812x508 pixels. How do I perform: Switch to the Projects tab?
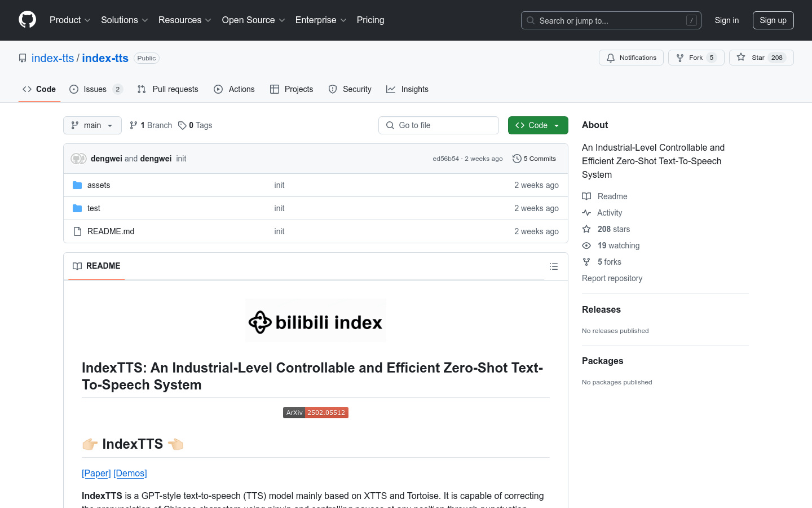(x=292, y=89)
